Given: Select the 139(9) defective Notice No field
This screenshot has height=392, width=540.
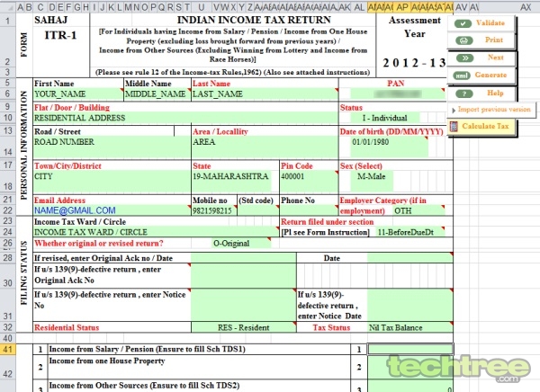Looking at the screenshot, I should tap(244, 305).
